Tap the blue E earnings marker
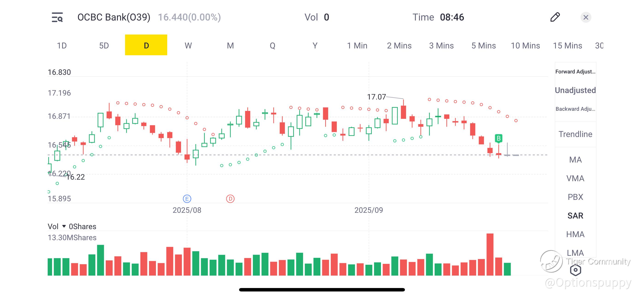Screen dimensions: 644x297 click(187, 199)
